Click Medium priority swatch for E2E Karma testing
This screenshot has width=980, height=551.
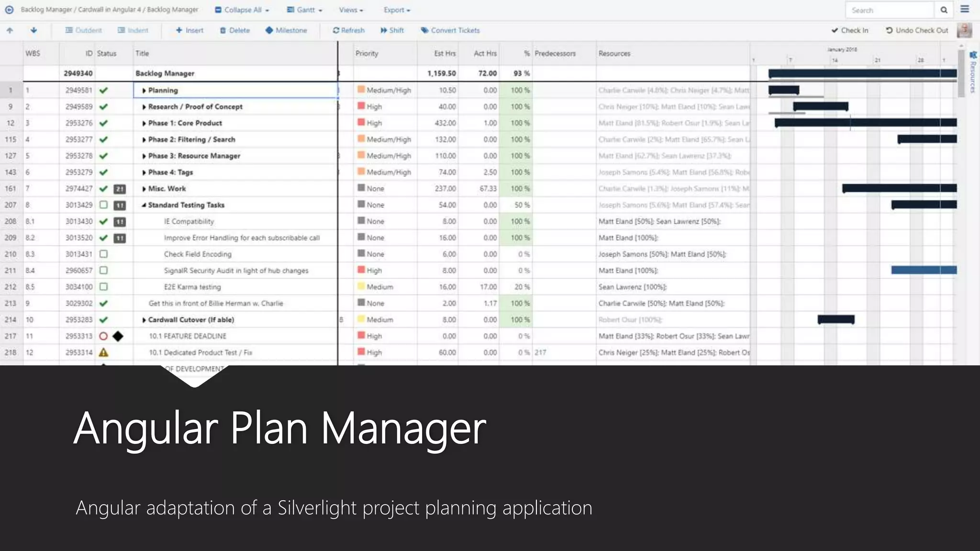point(361,286)
